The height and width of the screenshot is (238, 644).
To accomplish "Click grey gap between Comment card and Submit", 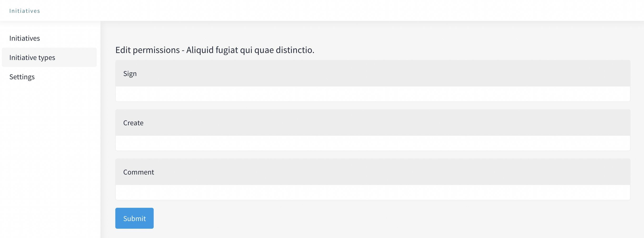I will (373, 204).
